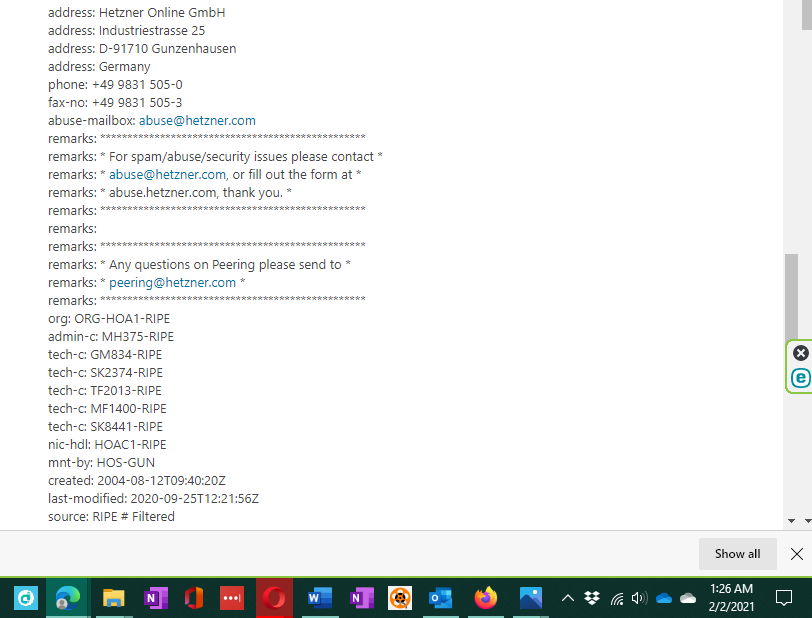
Task: Launch Opera browser from the taskbar
Action: pos(274,598)
